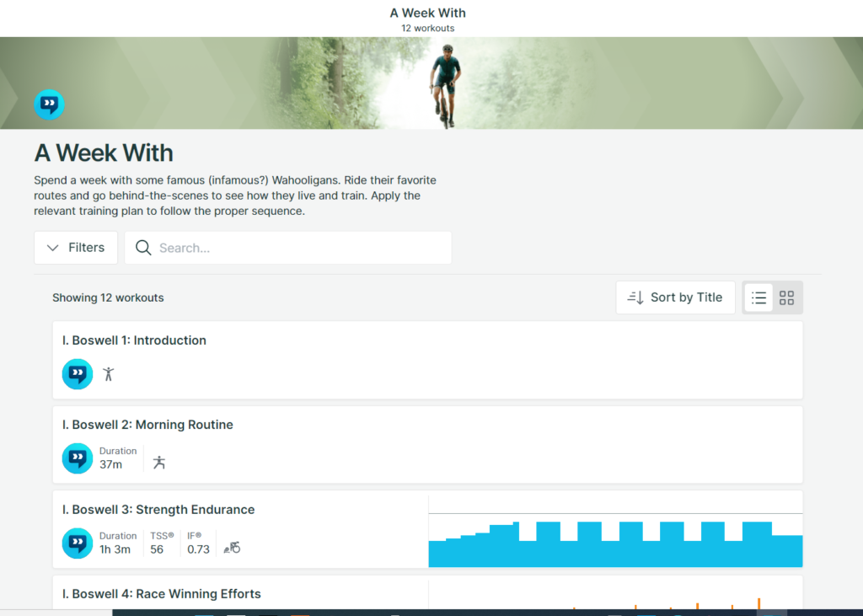
Task: Open I. Boswell 4: Race Winning Efforts
Action: point(427,592)
